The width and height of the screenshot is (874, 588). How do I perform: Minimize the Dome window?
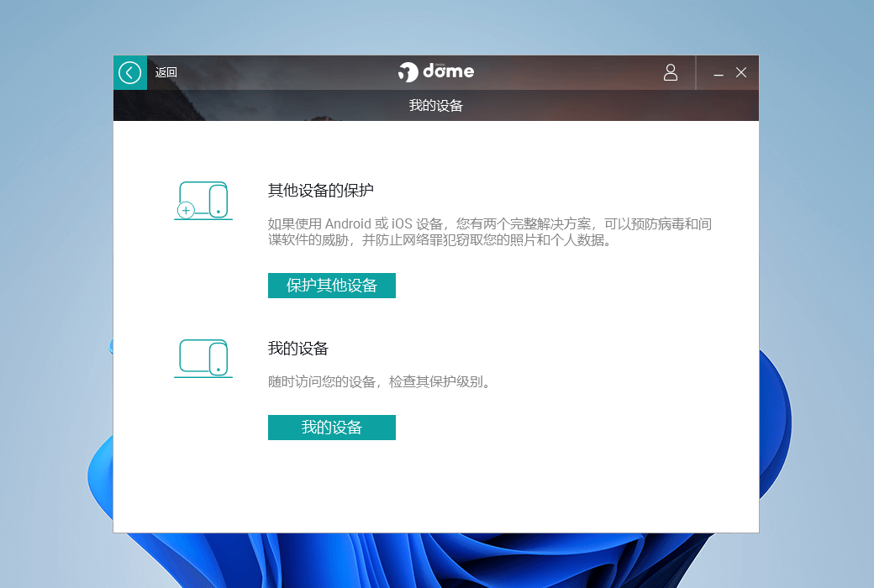coord(719,74)
